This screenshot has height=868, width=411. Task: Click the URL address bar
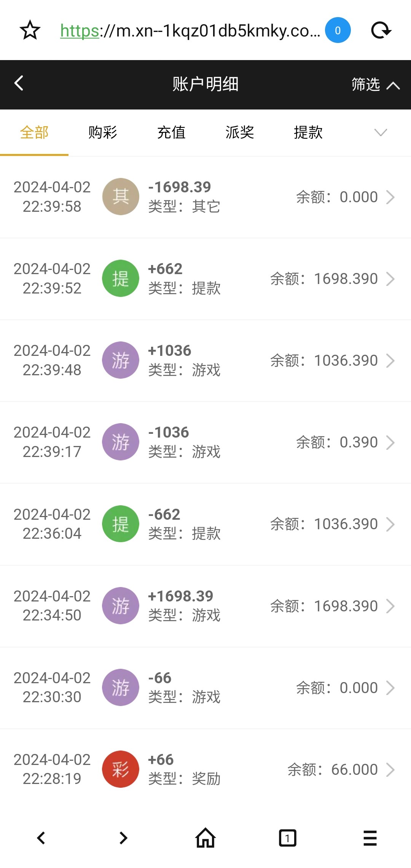pos(190,30)
